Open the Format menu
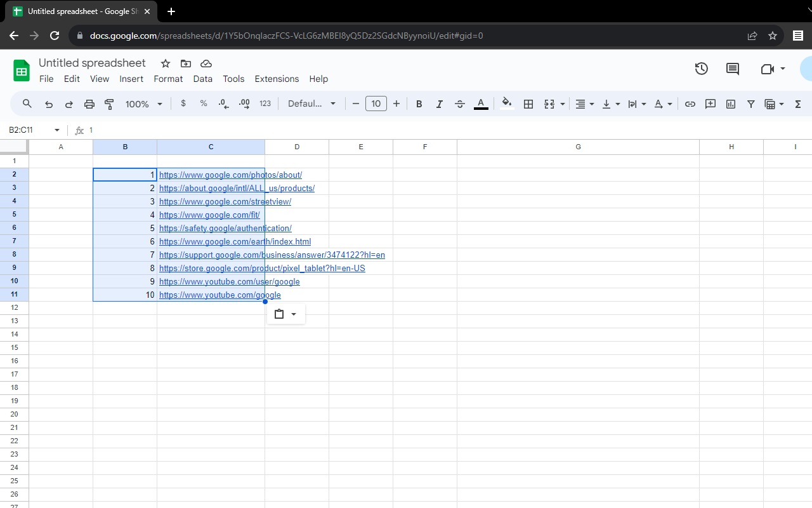Viewport: 812px width, 508px height. point(168,79)
